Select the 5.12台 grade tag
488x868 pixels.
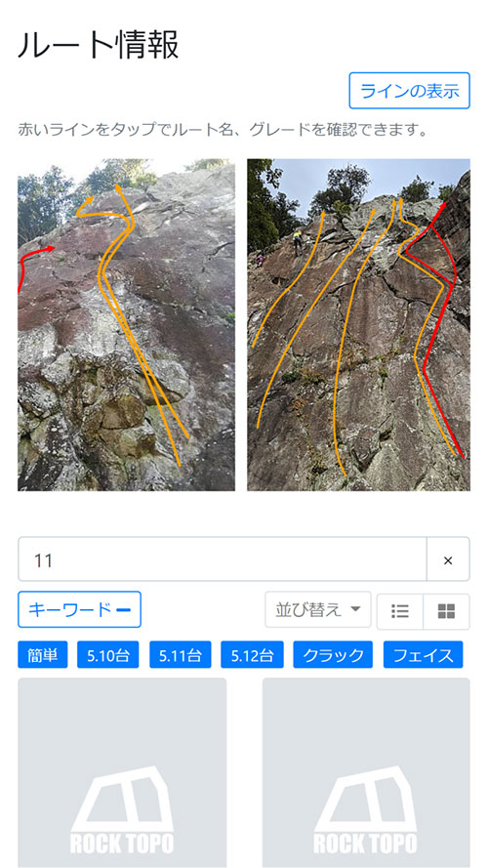pos(252,655)
